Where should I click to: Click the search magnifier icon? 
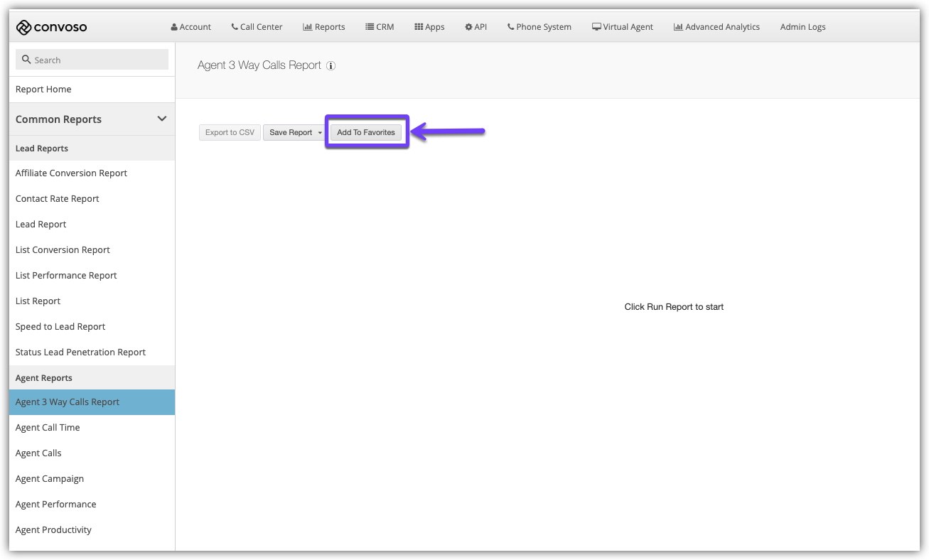click(x=27, y=60)
